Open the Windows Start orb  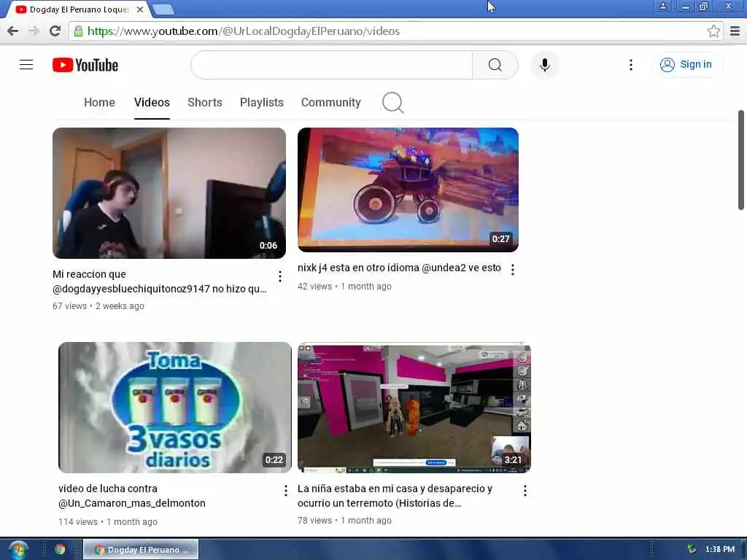click(x=18, y=550)
